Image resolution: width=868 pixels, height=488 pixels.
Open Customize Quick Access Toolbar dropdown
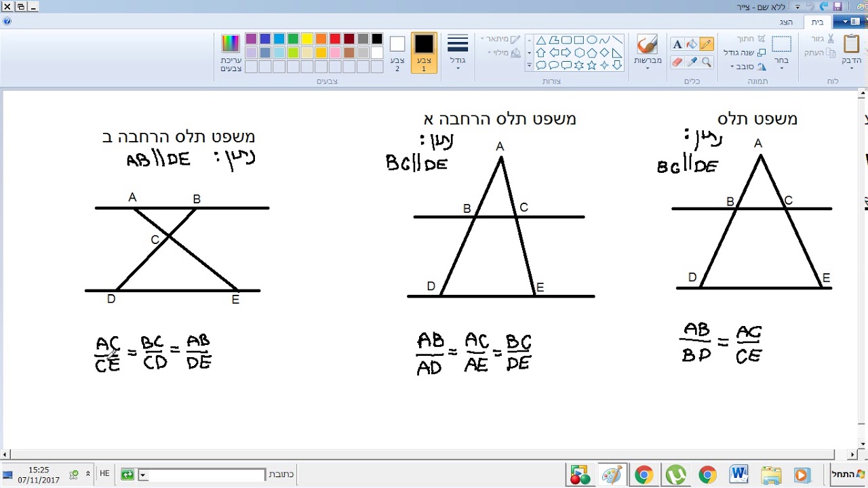797,7
